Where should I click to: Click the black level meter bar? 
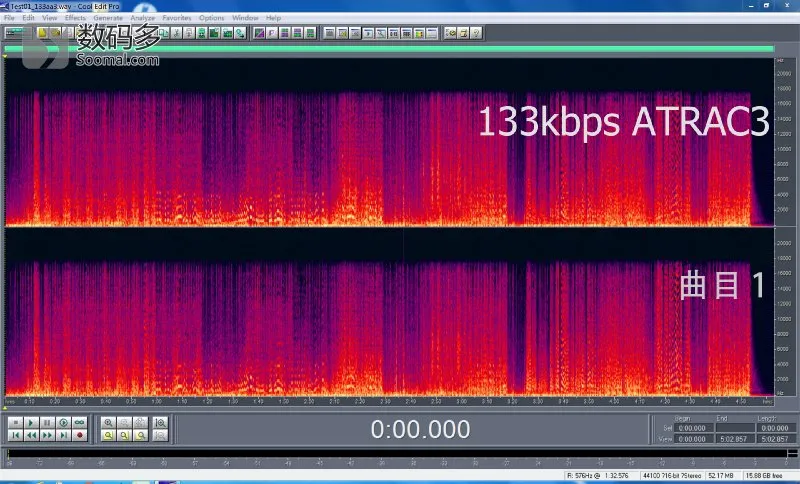coord(398,453)
